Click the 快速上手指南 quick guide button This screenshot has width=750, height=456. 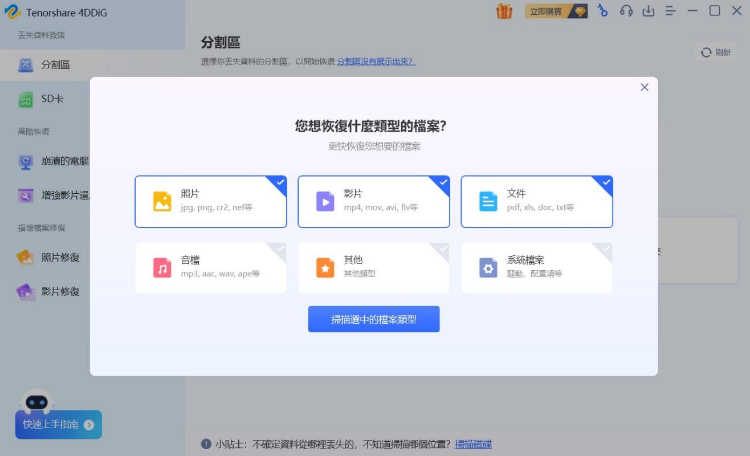(x=58, y=424)
